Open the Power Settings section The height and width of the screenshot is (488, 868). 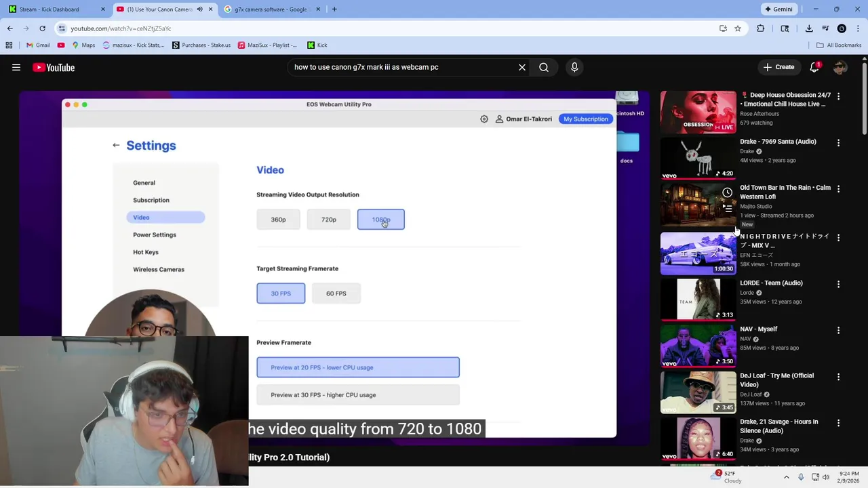click(x=155, y=235)
